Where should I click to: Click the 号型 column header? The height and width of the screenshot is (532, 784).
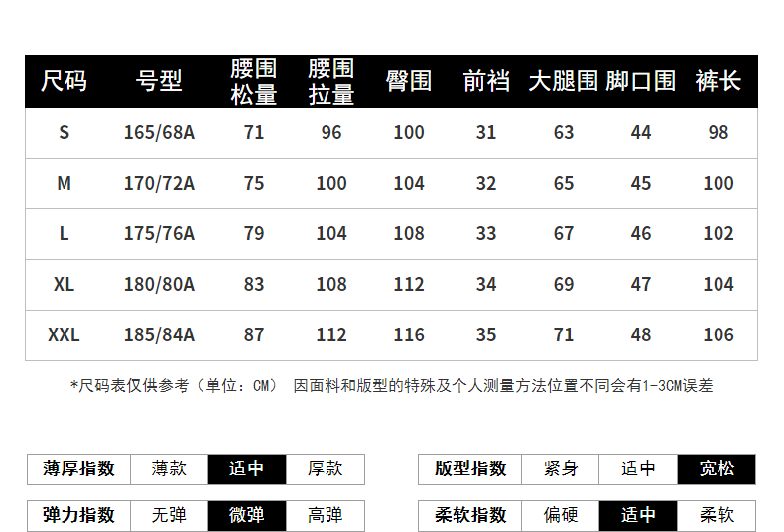click(x=159, y=81)
